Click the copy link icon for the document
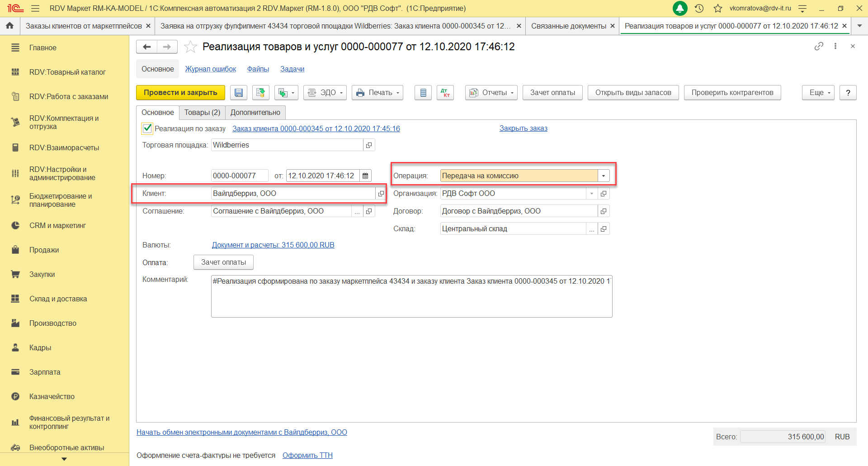Viewport: 868px width, 466px height. point(819,46)
